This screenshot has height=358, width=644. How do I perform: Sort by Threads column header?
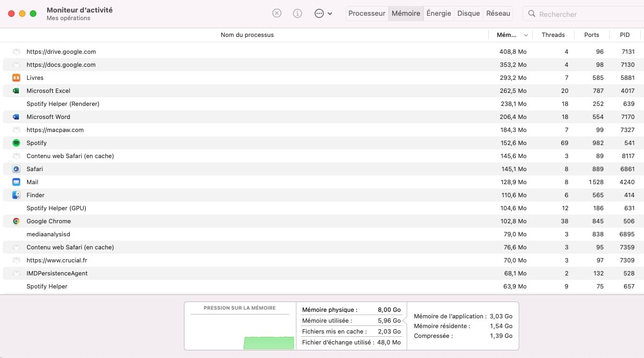point(553,35)
